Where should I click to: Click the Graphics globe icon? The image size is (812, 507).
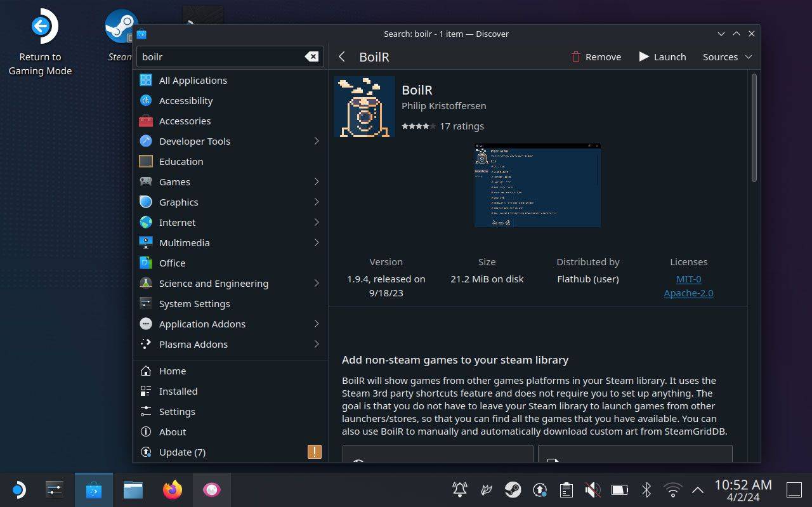pyautogui.click(x=146, y=202)
